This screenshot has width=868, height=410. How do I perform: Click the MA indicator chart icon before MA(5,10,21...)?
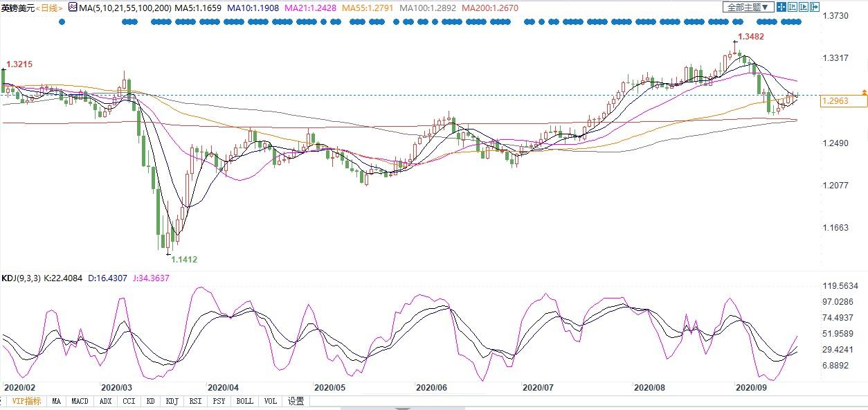click(73, 7)
